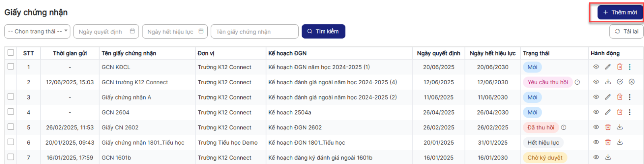Image resolution: width=644 pixels, height=164 pixels.
Task: Open the Ngày hết hiệu lực date picker
Action: click(175, 31)
